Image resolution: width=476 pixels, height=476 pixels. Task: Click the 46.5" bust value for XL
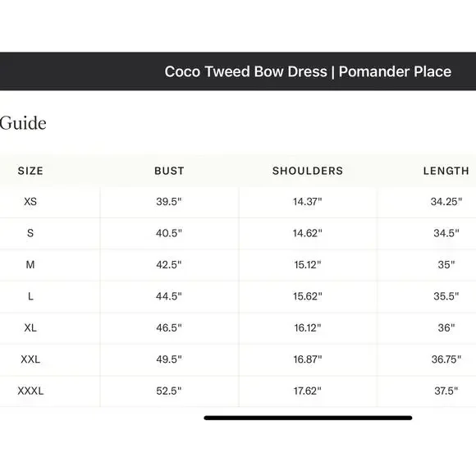[x=169, y=327]
